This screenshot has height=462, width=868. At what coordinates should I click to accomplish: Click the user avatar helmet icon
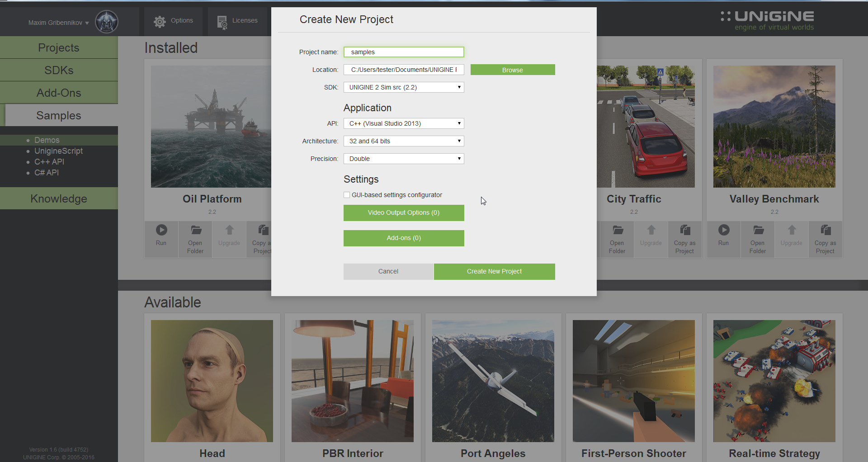(x=107, y=22)
